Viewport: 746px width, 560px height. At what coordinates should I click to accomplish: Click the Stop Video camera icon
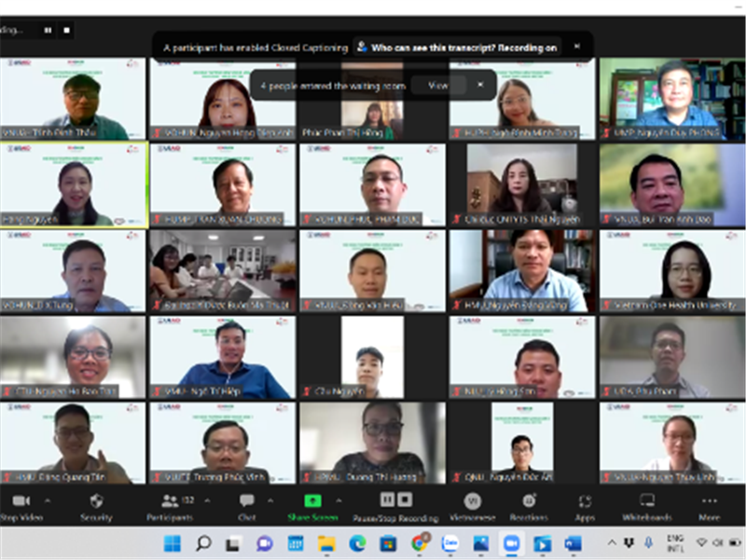[21, 501]
